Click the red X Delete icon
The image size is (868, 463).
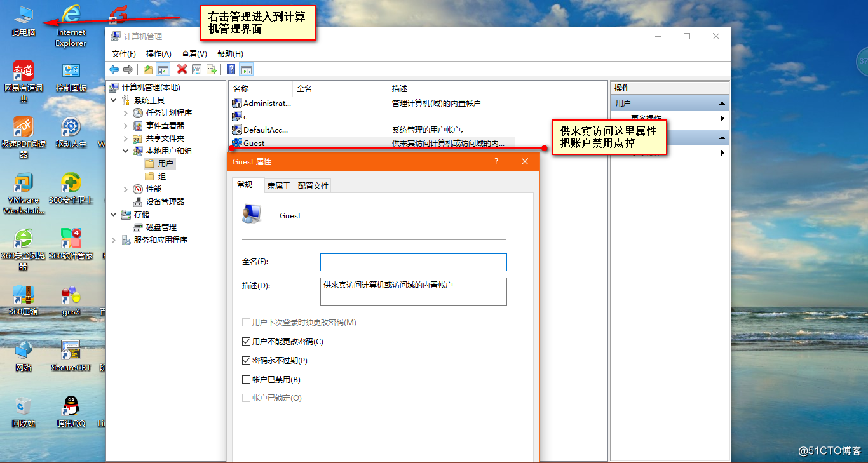(182, 69)
